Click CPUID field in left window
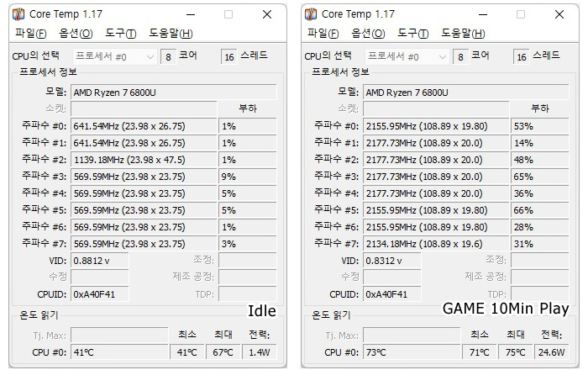The height and width of the screenshot is (370, 588). click(x=100, y=294)
